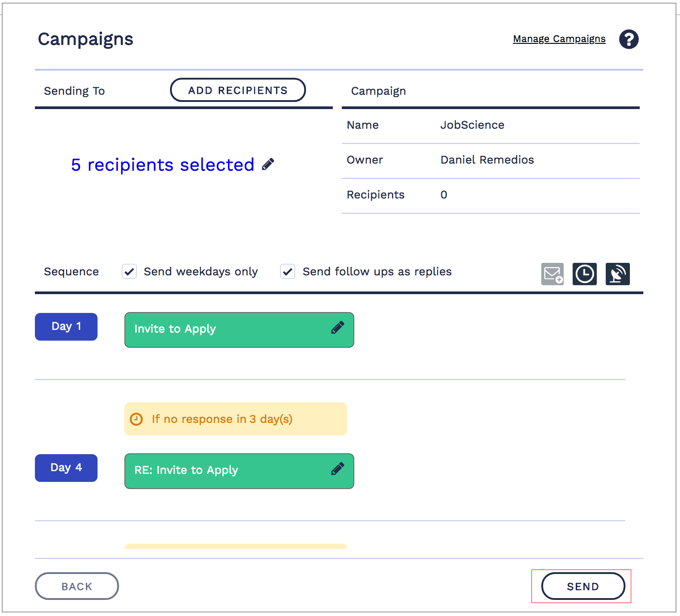680x616 pixels.
Task: Go back with the BACK button
Action: (x=76, y=586)
